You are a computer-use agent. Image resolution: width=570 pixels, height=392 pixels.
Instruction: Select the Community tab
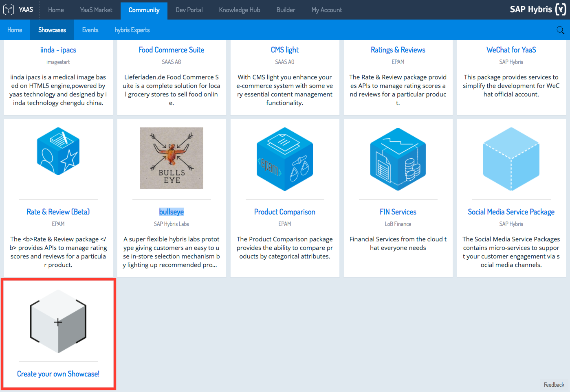(144, 10)
